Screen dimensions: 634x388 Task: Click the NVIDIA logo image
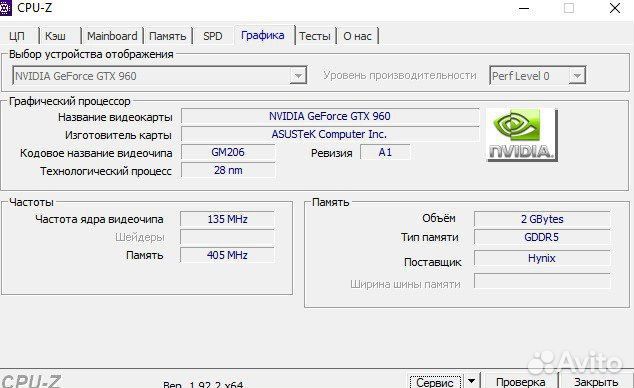522,135
